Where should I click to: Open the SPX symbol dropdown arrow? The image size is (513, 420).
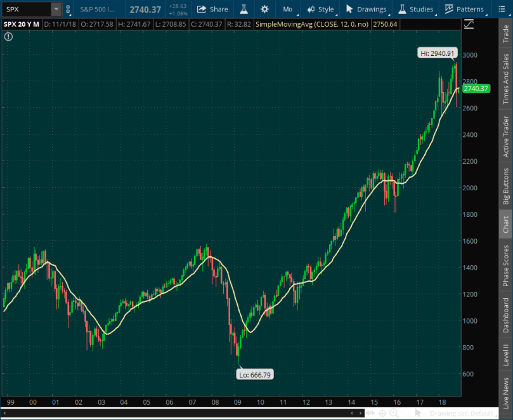[56, 10]
